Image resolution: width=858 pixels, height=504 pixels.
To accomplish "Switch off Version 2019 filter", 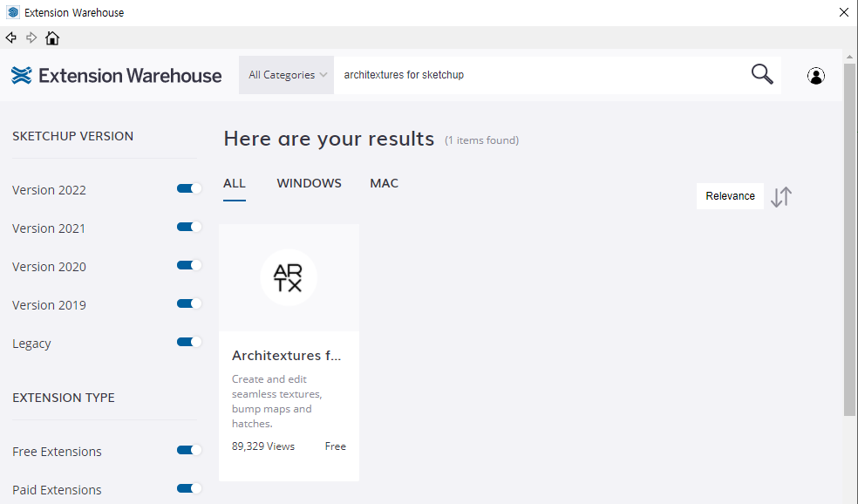I will click(x=189, y=303).
